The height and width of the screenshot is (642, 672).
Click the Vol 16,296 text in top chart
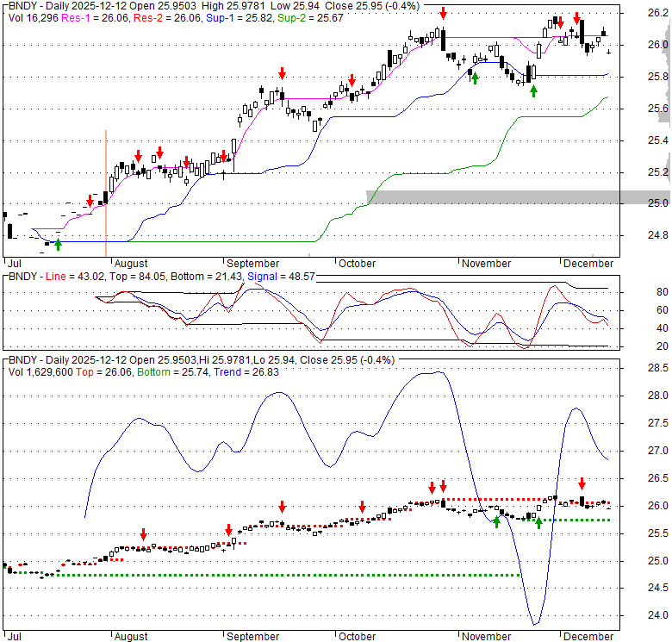coord(34,18)
